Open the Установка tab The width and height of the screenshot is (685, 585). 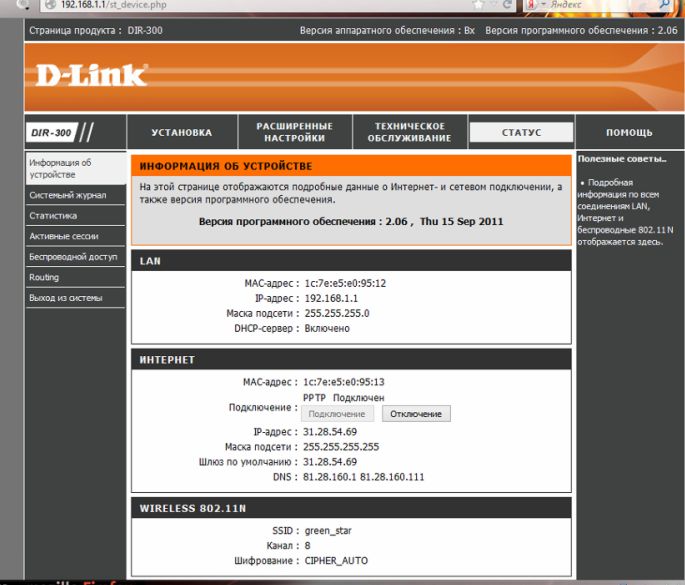(182, 132)
